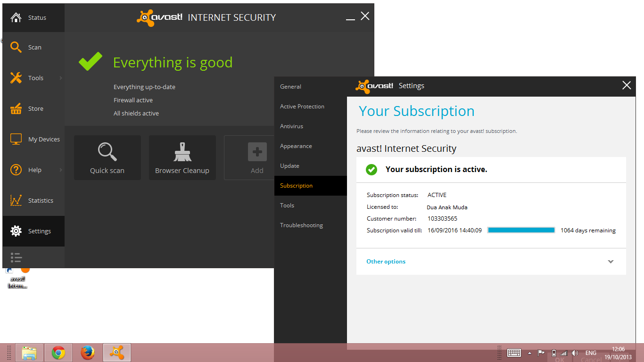Close the Internet Security main window
The image size is (644, 362).
point(365,16)
